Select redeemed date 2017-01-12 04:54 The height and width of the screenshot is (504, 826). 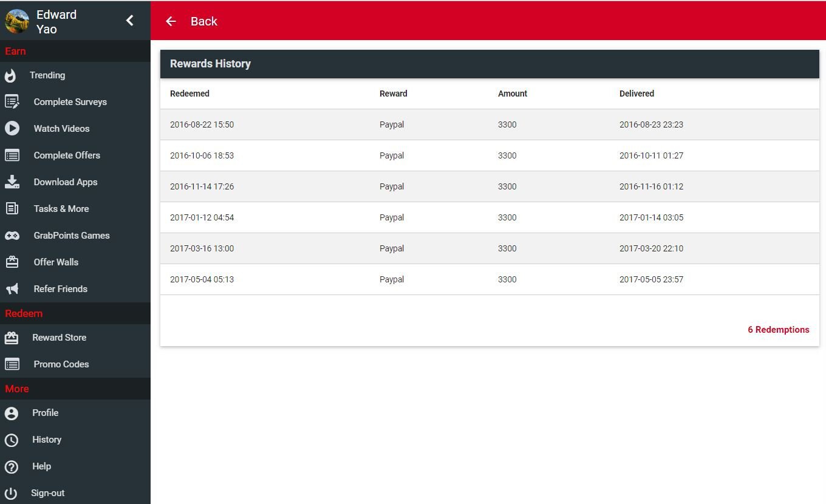pyautogui.click(x=202, y=217)
